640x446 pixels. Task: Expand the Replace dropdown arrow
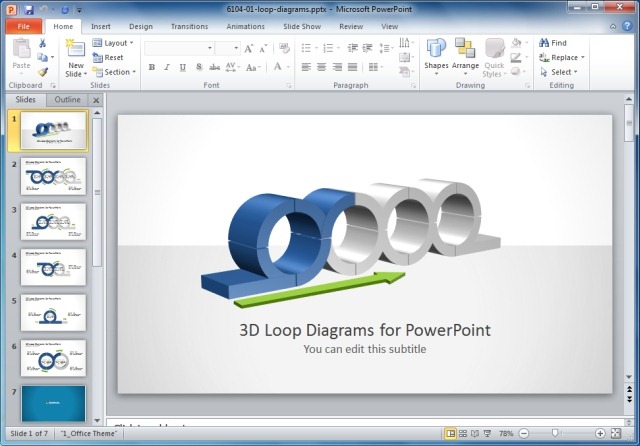(582, 58)
